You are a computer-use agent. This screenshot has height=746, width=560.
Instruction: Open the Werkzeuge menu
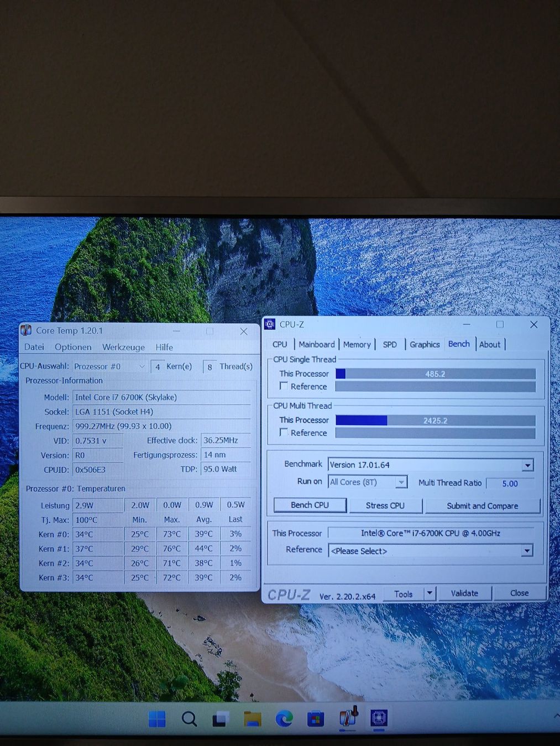123,347
